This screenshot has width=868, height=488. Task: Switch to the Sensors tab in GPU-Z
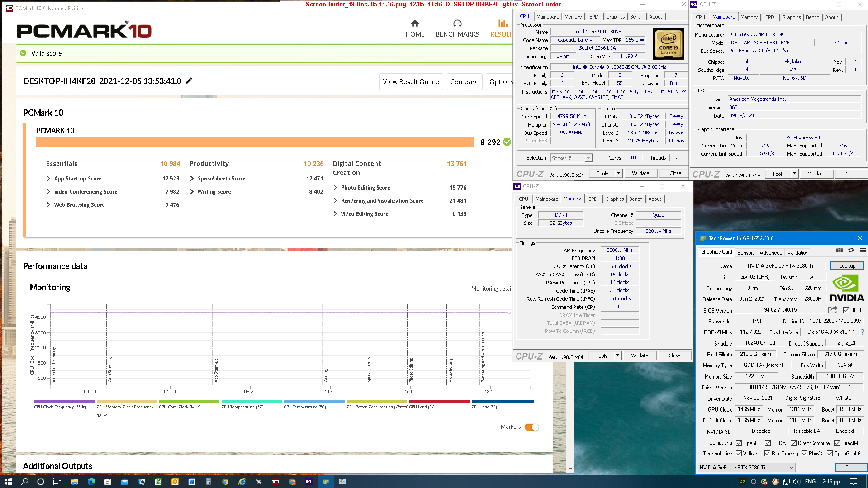point(745,253)
